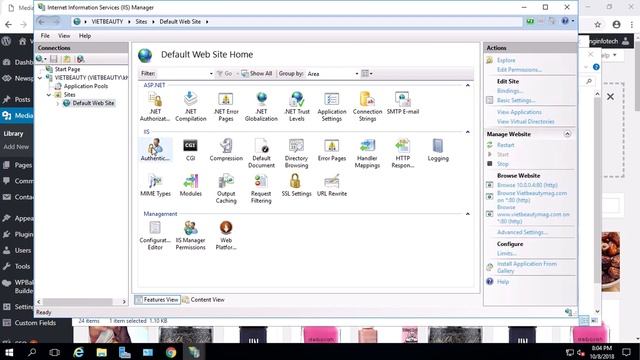640x360 pixels.
Task: Open IIS Manager Permissions feature
Action: [x=191, y=235]
